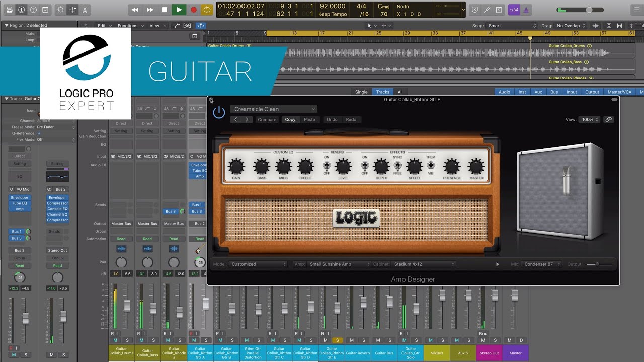Filter mixer by the Aux button

click(x=538, y=92)
